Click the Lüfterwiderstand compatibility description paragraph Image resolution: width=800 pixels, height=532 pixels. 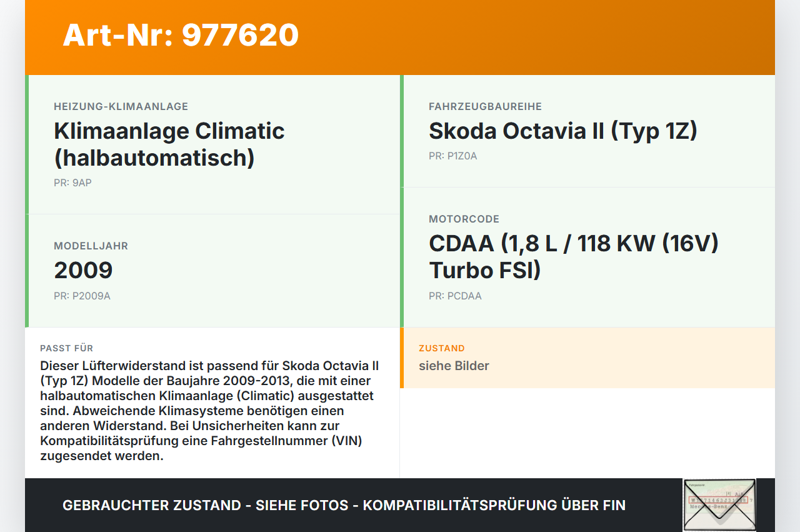click(209, 411)
